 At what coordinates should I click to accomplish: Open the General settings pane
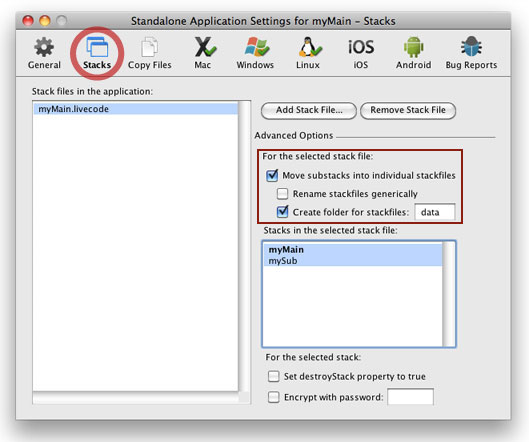click(x=44, y=53)
